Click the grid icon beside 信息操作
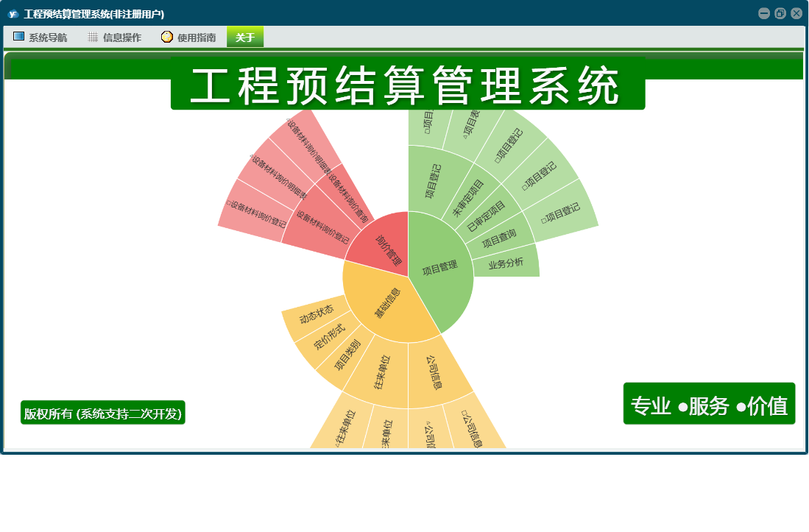 pos(93,37)
